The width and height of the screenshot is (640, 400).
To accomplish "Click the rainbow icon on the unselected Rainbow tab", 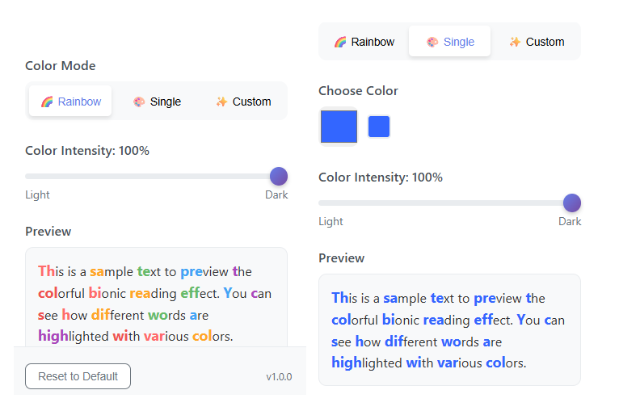I will pos(340,42).
